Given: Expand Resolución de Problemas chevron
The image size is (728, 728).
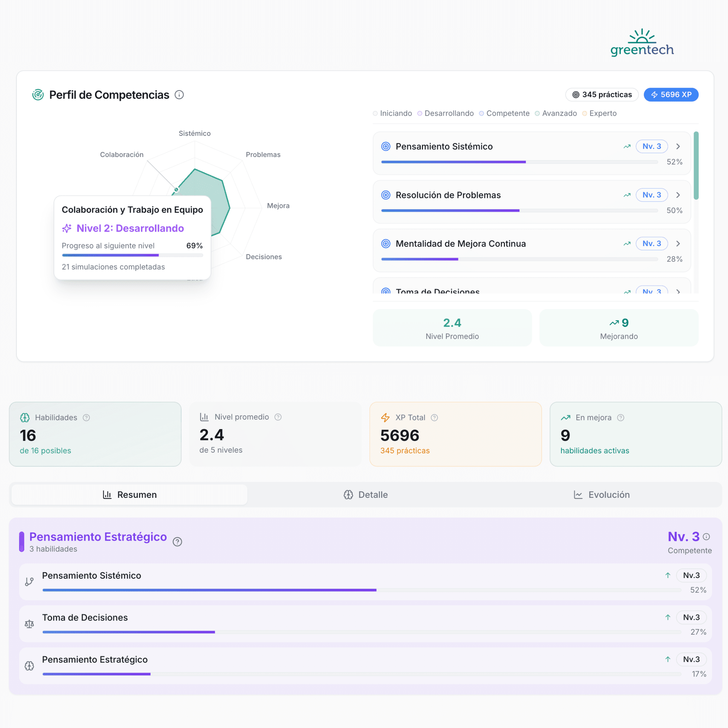Looking at the screenshot, I should pos(678,195).
